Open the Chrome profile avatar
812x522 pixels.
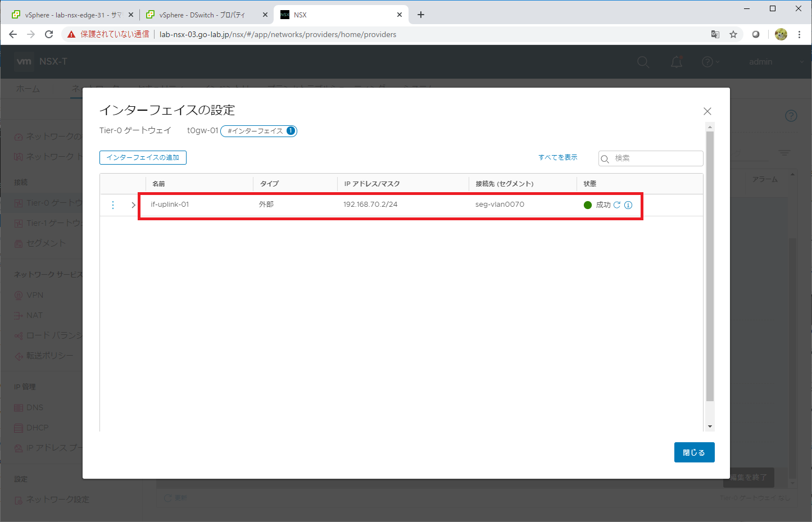pos(781,34)
